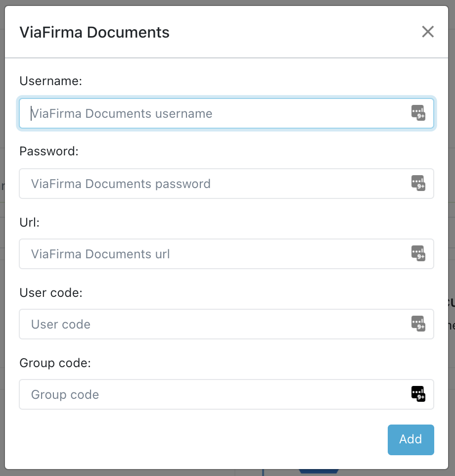455x476 pixels.
Task: Click the "Password:" label text
Action: [49, 151]
